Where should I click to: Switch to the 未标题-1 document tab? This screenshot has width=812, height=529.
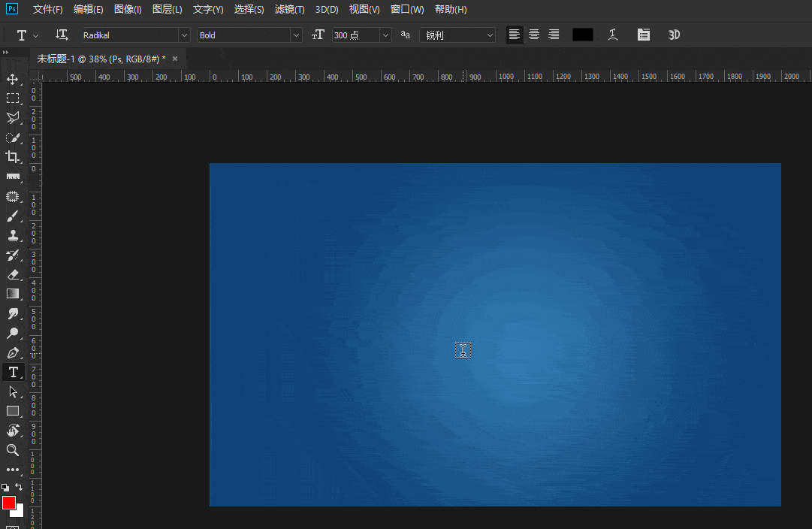[x=101, y=59]
